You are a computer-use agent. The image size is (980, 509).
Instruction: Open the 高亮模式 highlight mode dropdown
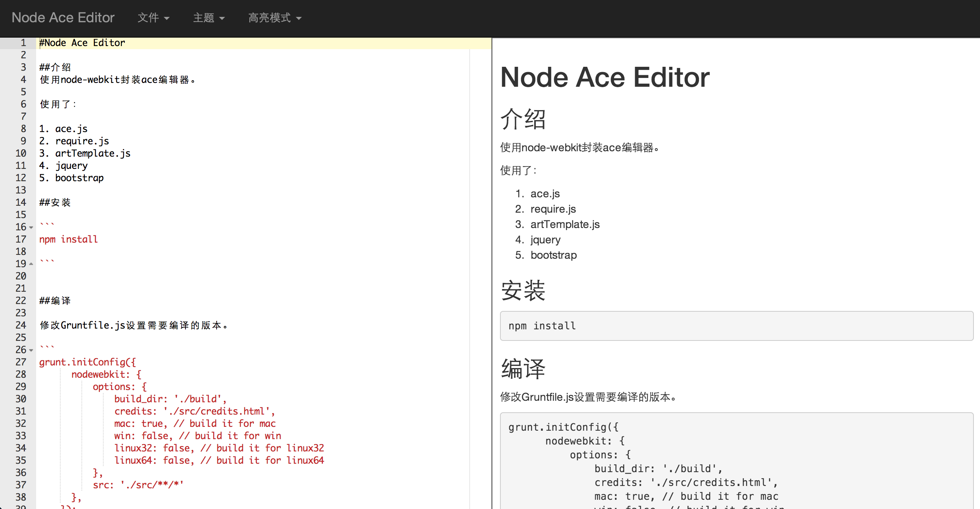(x=275, y=18)
